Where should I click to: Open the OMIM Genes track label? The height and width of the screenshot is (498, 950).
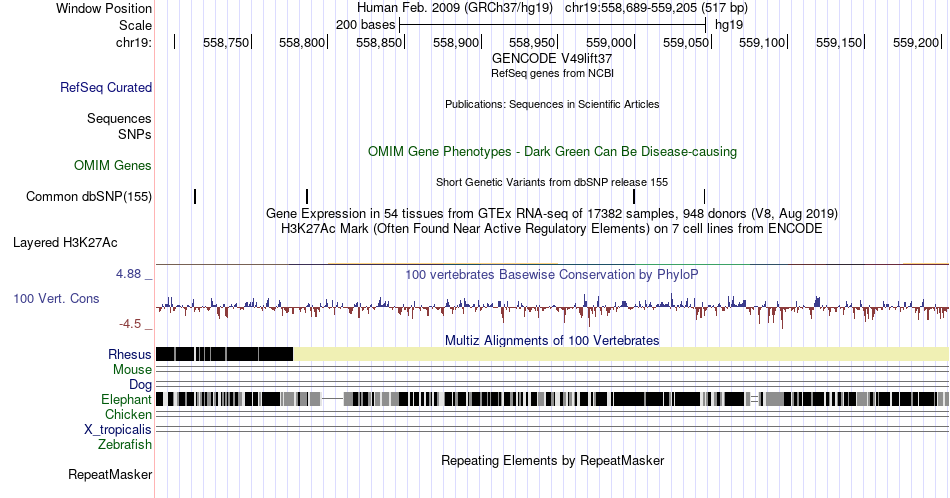pyautogui.click(x=112, y=165)
